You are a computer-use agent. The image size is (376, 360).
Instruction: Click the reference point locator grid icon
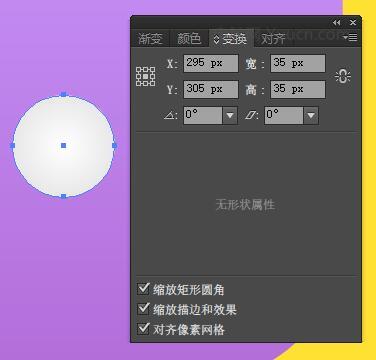(x=146, y=77)
